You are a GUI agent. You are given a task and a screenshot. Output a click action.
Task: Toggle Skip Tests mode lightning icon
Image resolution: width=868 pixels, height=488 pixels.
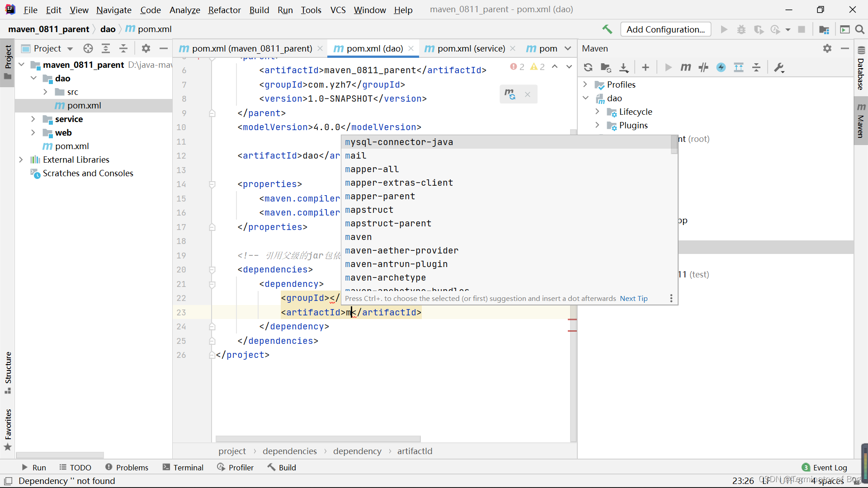click(721, 67)
